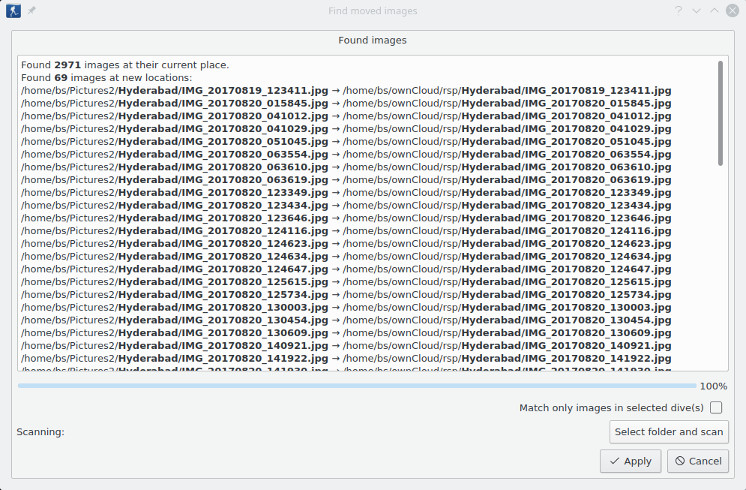Select the IMG_20170820_141922.jpg entry
This screenshot has height=490, width=746.
pyautogui.click(x=345, y=358)
